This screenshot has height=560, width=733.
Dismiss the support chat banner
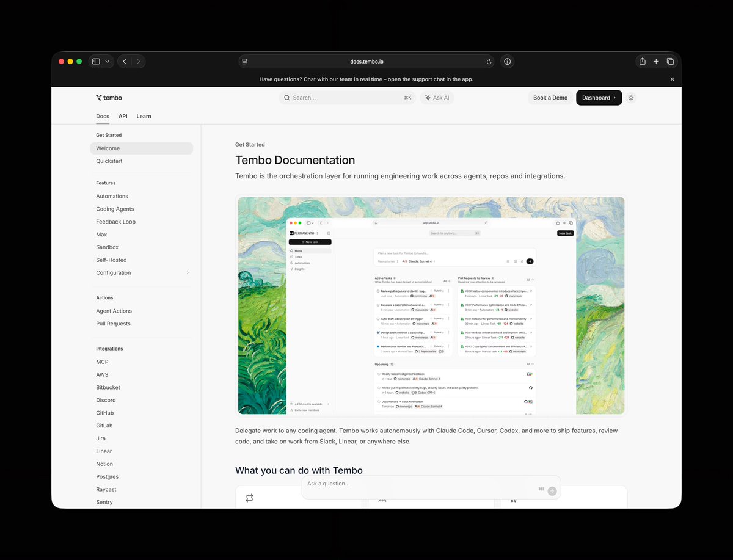coord(673,79)
